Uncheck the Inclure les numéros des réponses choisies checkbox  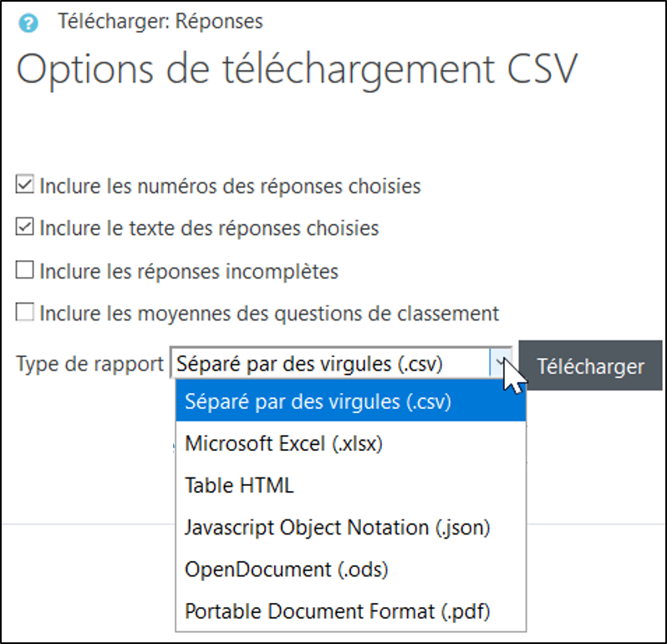[25, 184]
